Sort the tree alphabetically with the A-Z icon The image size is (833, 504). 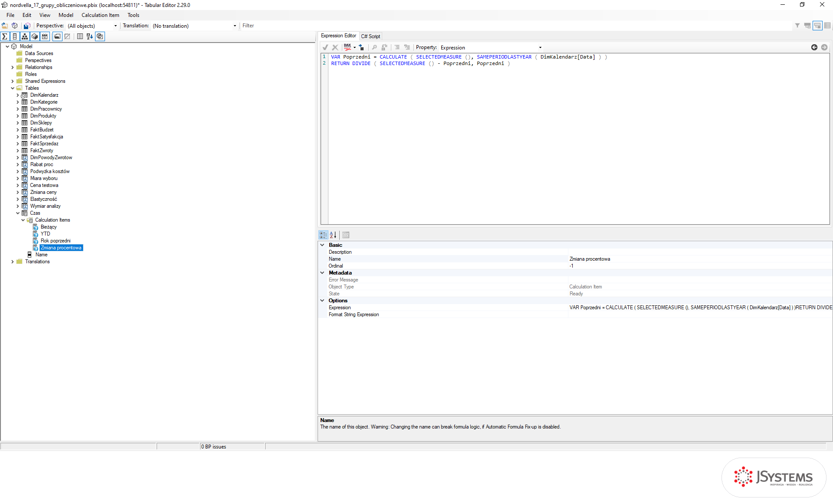(x=90, y=36)
